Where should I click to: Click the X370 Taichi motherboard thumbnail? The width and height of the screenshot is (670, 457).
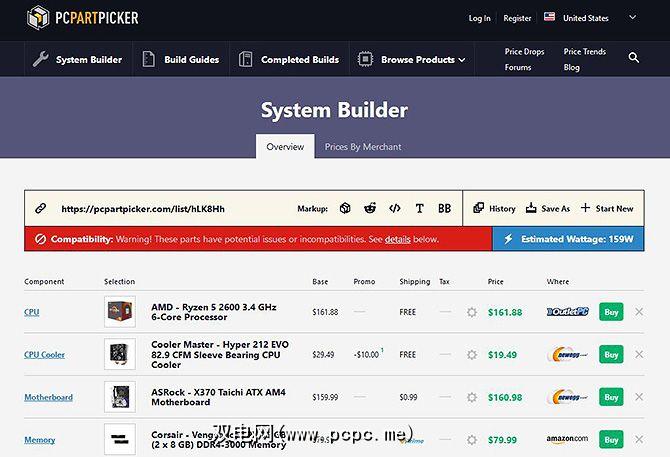coord(120,397)
